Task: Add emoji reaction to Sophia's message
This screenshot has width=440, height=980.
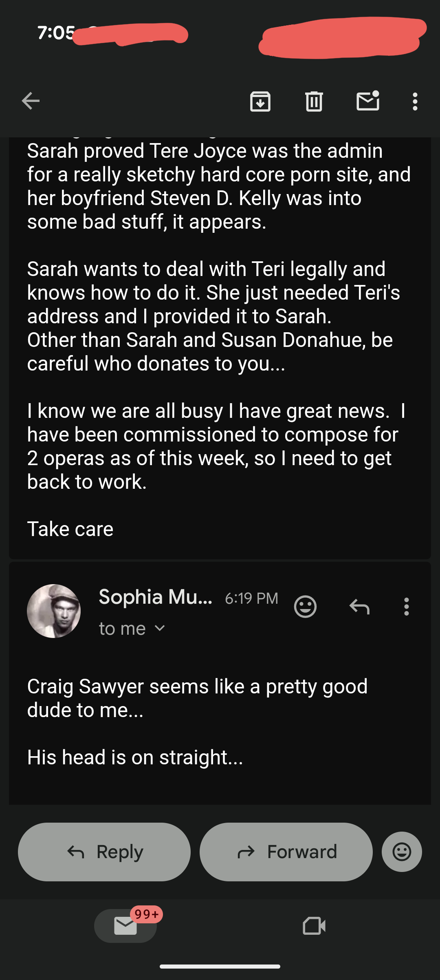Action: tap(305, 607)
